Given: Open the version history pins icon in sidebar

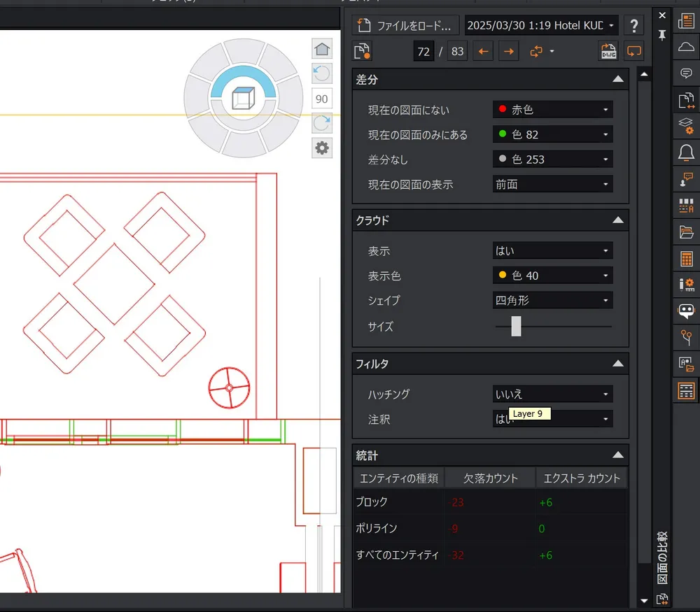Looking at the screenshot, I should pos(686,338).
